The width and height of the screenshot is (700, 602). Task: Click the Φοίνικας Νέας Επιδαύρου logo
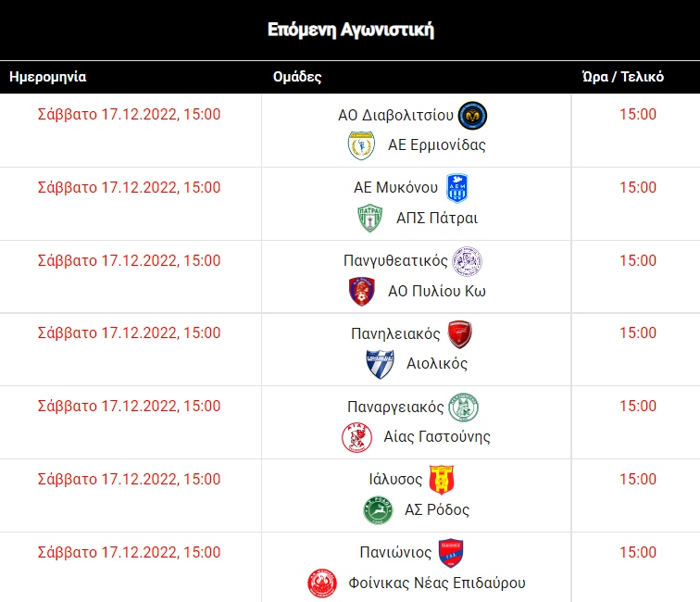(321, 583)
